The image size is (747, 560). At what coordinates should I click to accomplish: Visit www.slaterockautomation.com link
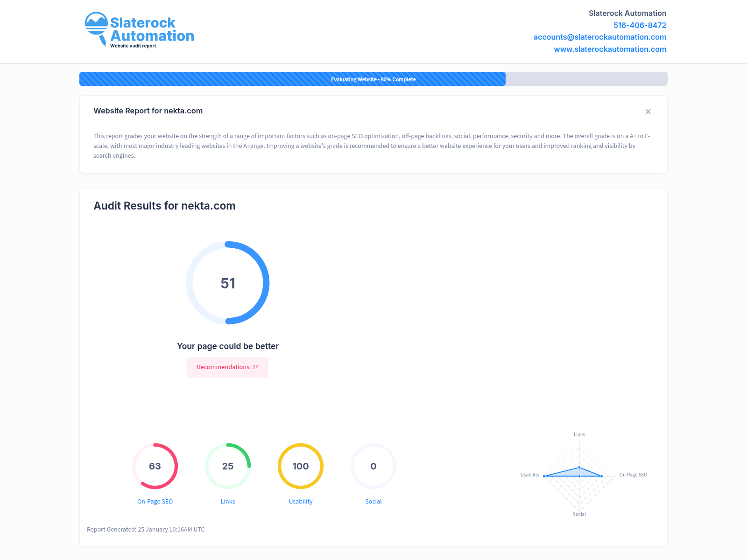[610, 49]
